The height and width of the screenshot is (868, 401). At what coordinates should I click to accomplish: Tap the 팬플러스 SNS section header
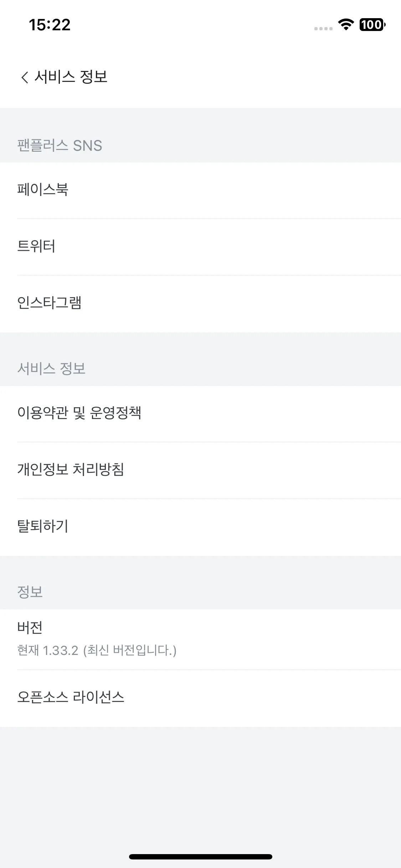click(x=60, y=146)
